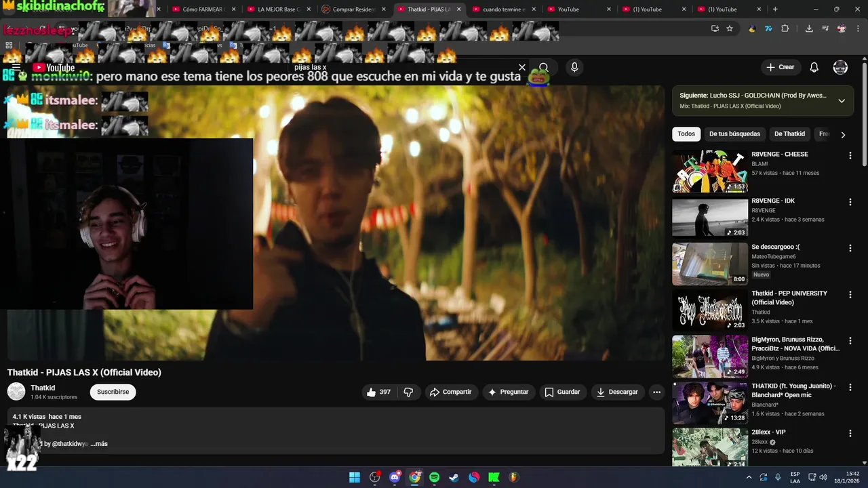Screen dimensions: 868x488
Task: Click the taskbar volume speaker icon
Action: point(823,477)
